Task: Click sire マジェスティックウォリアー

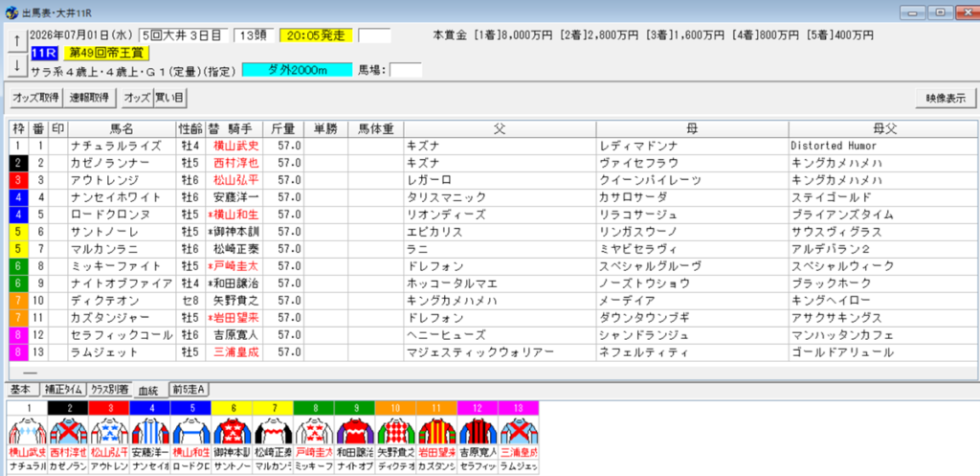Action: pyautogui.click(x=480, y=352)
